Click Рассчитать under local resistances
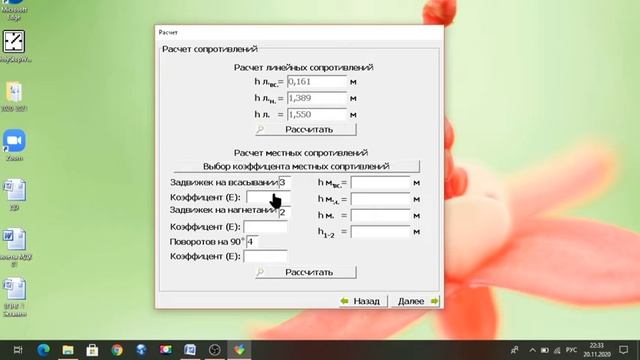This screenshot has height=360, width=640. click(306, 272)
